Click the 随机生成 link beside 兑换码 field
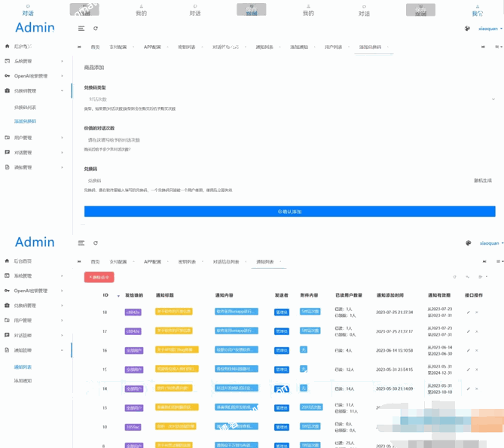The width and height of the screenshot is (504, 448). pyautogui.click(x=482, y=181)
